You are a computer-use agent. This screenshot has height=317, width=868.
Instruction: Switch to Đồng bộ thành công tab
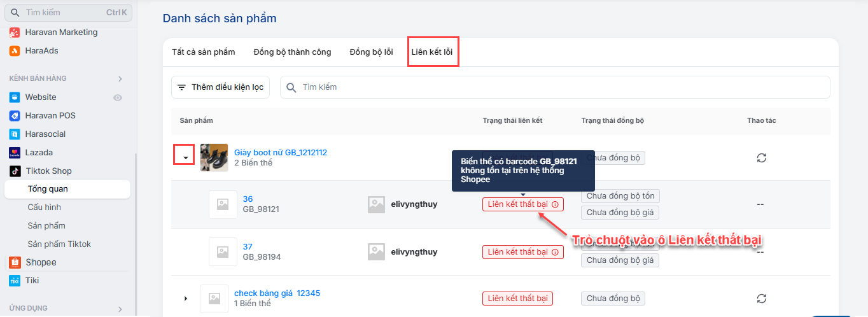click(x=292, y=52)
